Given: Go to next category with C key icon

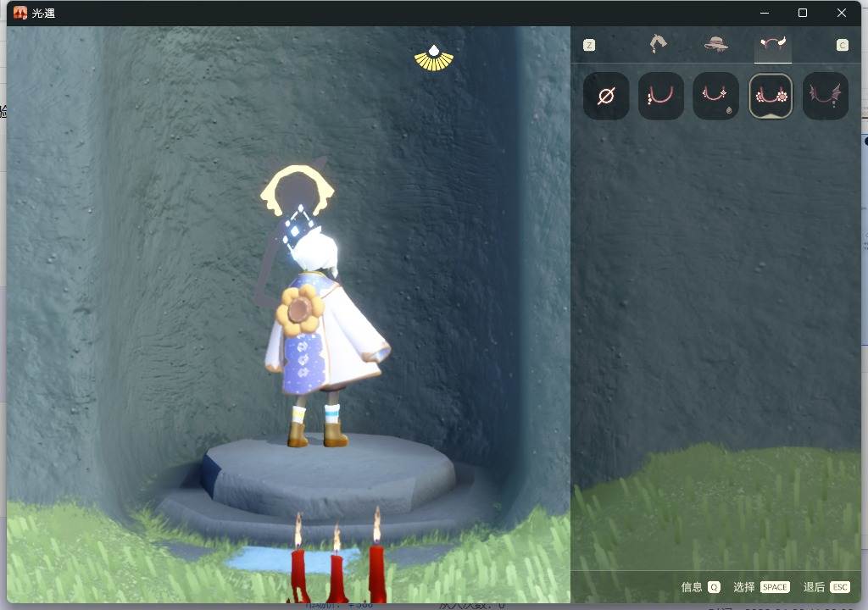Looking at the screenshot, I should click(x=842, y=46).
